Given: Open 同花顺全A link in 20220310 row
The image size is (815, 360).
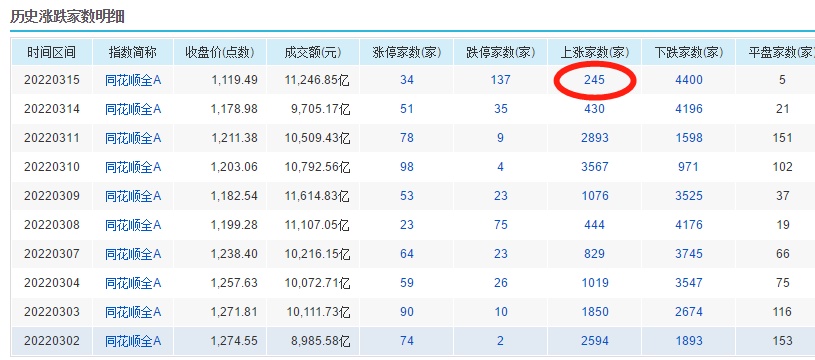Looking at the screenshot, I should pos(134,167).
